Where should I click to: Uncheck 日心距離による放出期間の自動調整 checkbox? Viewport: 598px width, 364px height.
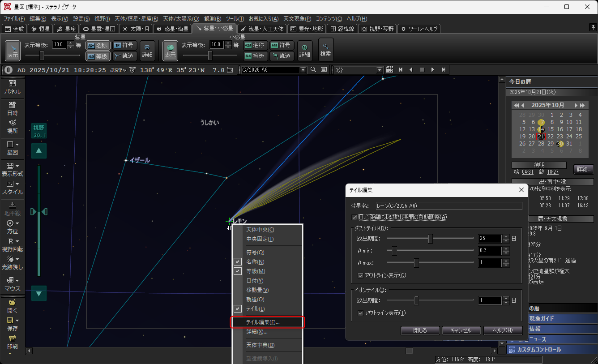[355, 217]
